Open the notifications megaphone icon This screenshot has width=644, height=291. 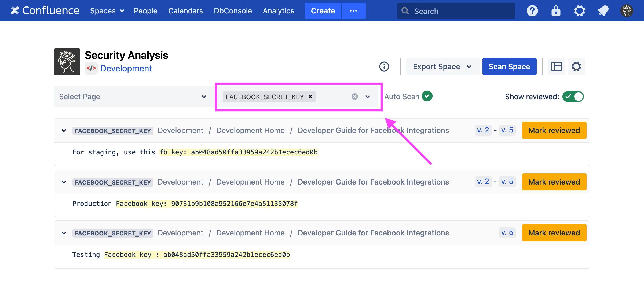[603, 11]
